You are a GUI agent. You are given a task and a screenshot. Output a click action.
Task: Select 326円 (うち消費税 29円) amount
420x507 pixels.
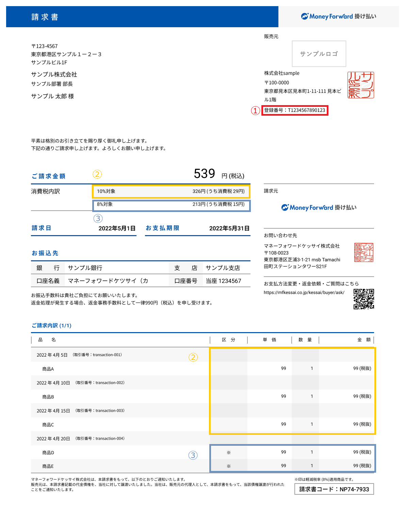(x=219, y=191)
